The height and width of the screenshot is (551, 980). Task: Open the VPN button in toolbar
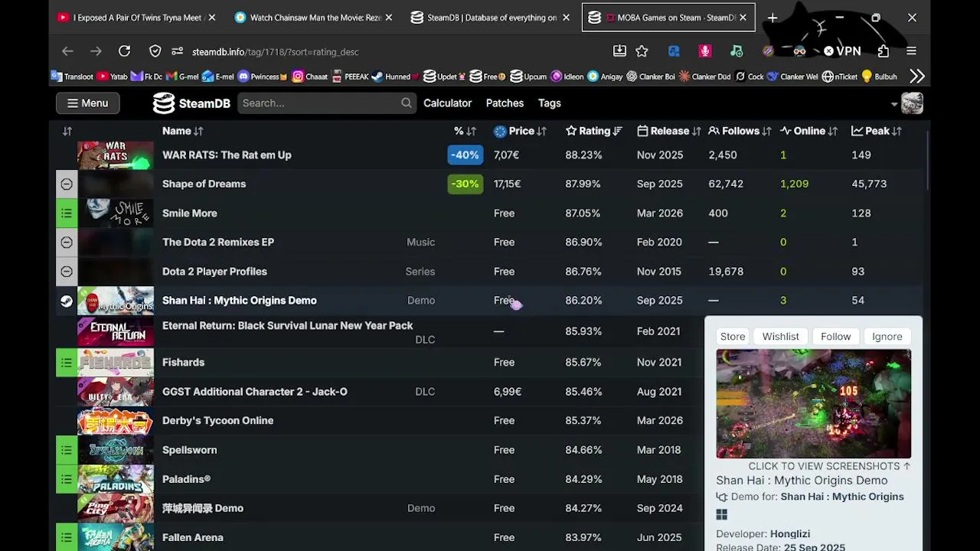[x=842, y=51]
